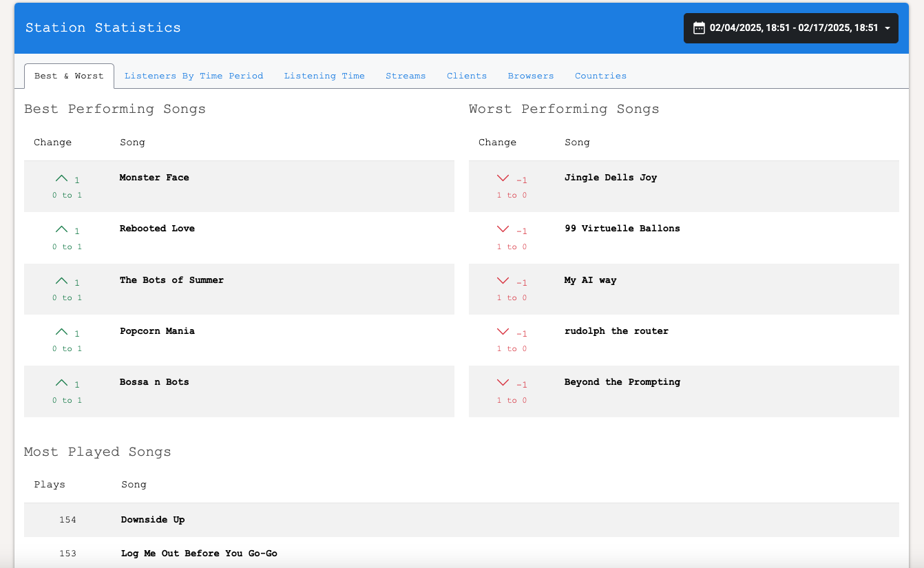Click "0 to 1" under Monster Face change

pyautogui.click(x=67, y=196)
